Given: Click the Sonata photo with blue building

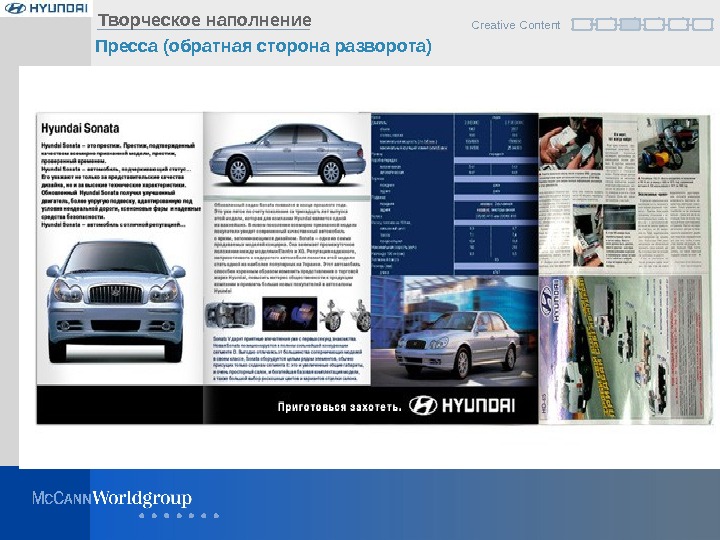Looking at the screenshot, I should (x=454, y=331).
